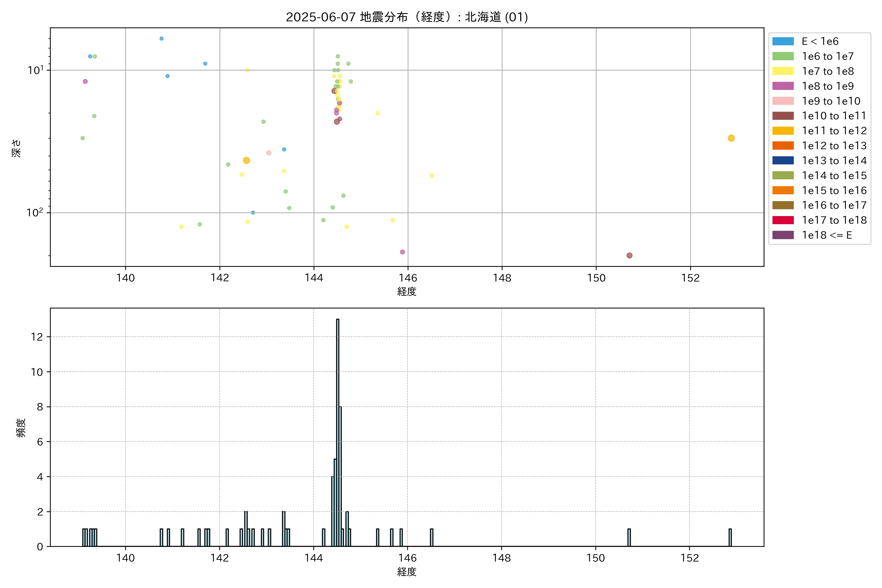Screen dimensions: 882x588
Task: Click the 1e18 <= E legend label
Action: tap(826, 235)
